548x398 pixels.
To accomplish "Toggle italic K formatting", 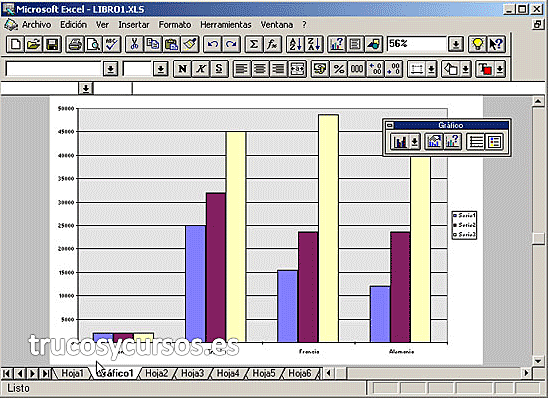I will (x=201, y=69).
